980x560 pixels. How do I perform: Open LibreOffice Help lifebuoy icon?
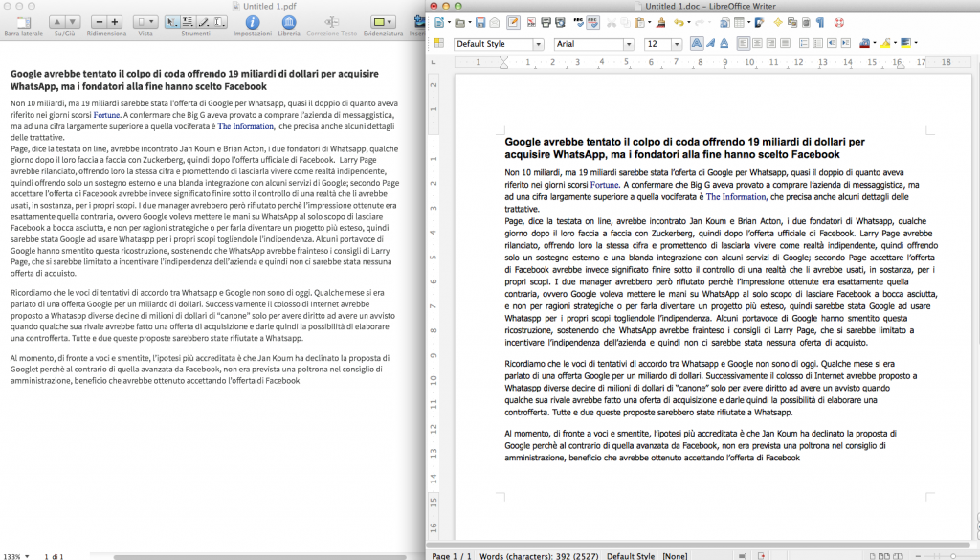(838, 23)
